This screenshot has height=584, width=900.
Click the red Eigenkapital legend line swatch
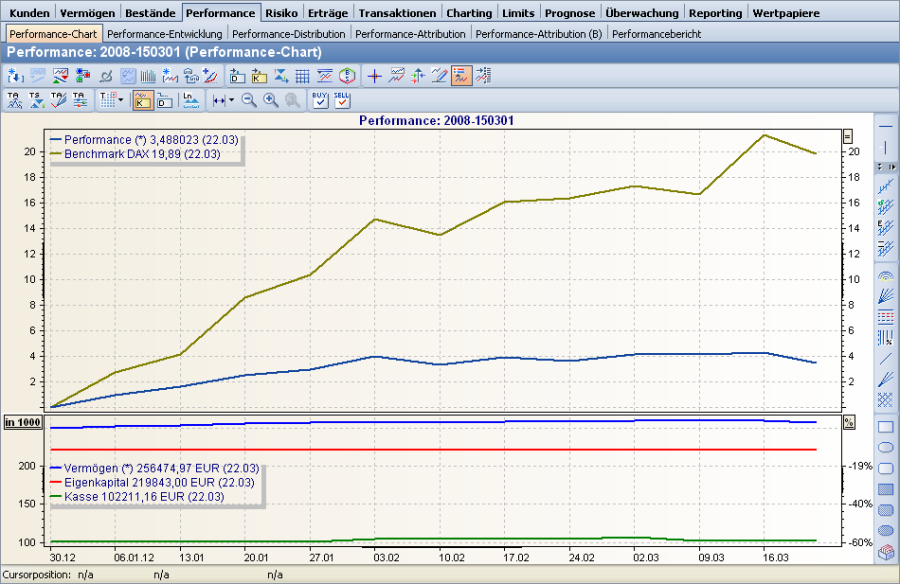tap(56, 482)
